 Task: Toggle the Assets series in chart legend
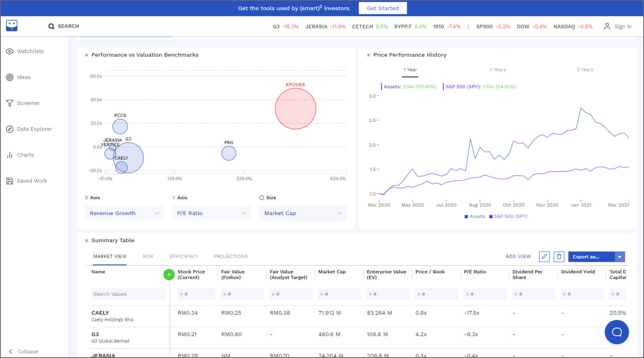point(475,216)
